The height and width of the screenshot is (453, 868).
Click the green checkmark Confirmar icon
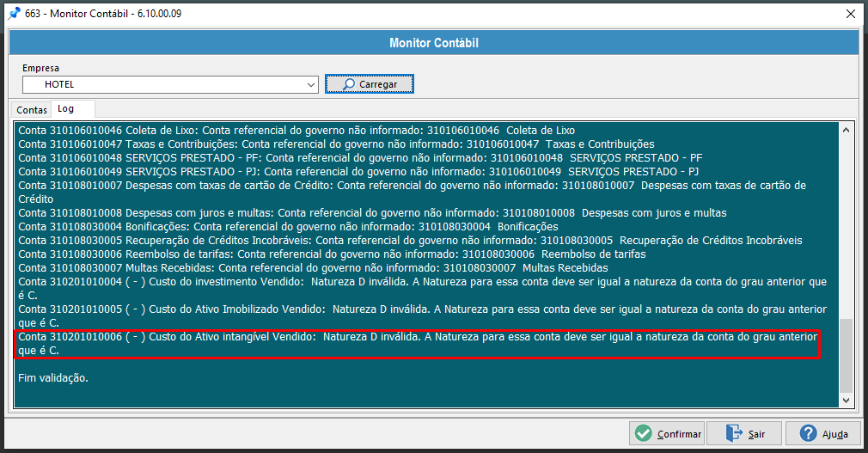pyautogui.click(x=643, y=433)
